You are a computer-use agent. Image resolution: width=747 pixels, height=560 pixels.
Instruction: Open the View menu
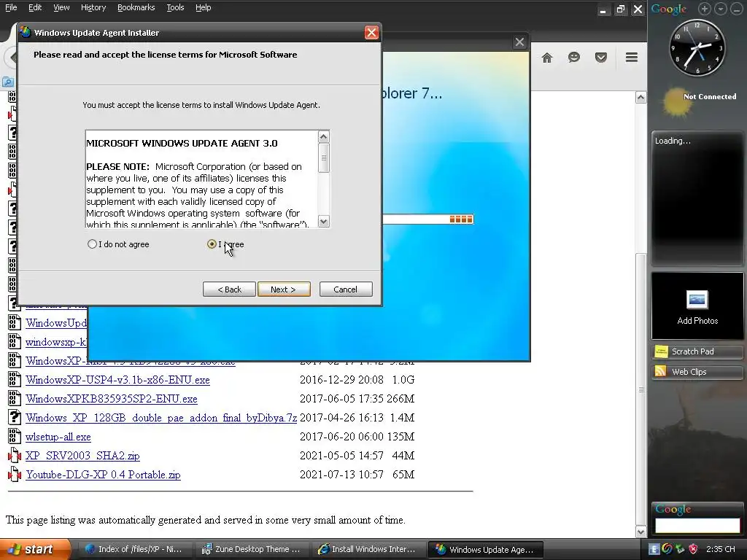(61, 7)
